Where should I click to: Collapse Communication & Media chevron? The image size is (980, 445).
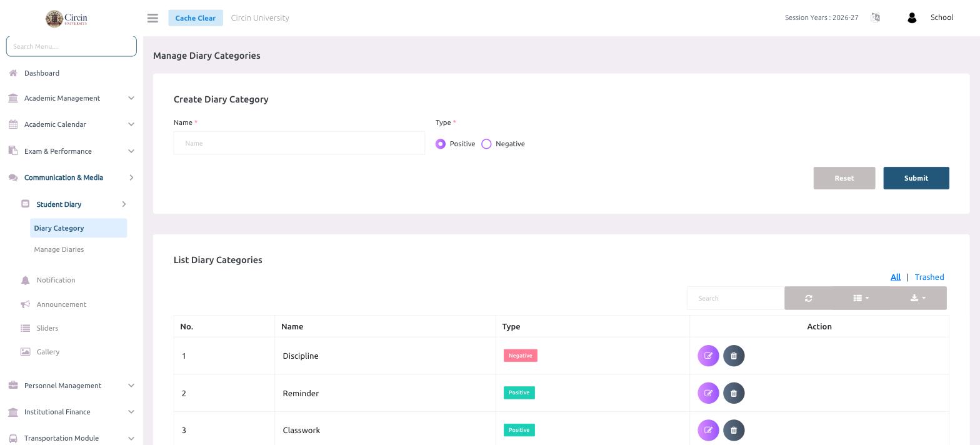point(131,177)
